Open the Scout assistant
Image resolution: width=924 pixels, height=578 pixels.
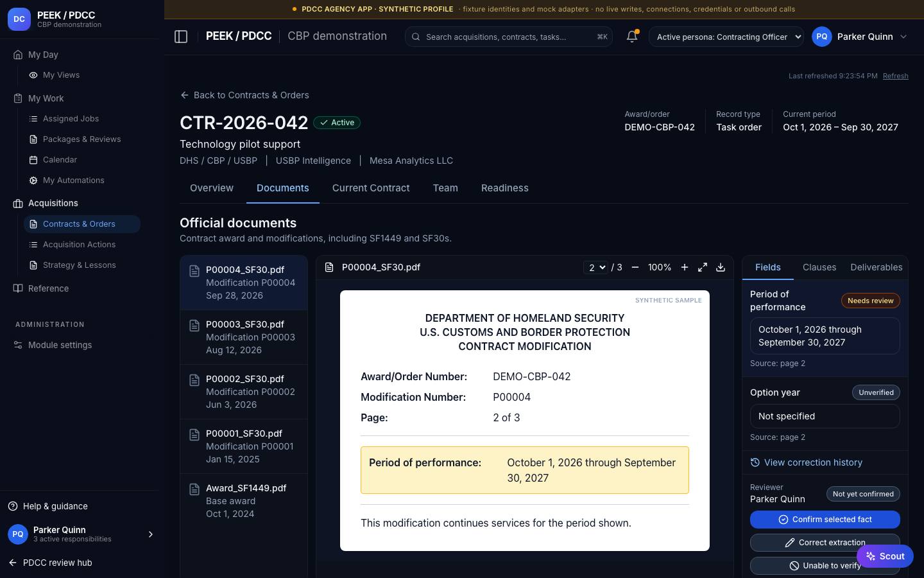pyautogui.click(x=885, y=556)
